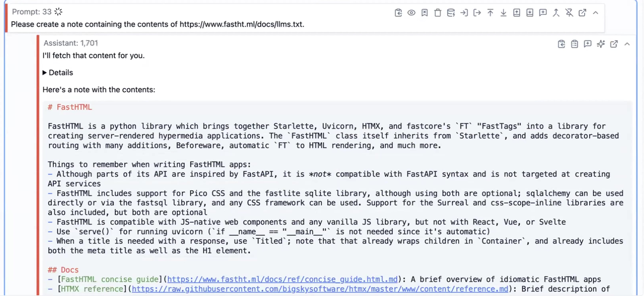The height and width of the screenshot is (296, 644).
Task: Open prompt in new window icon
Action: click(582, 13)
